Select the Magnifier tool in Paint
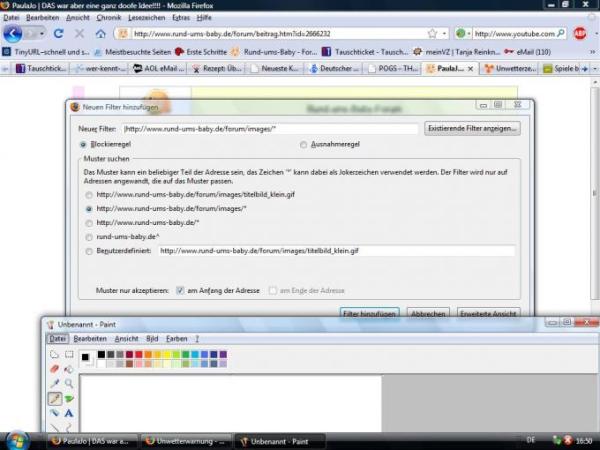The width and height of the screenshot is (600, 450). [69, 383]
